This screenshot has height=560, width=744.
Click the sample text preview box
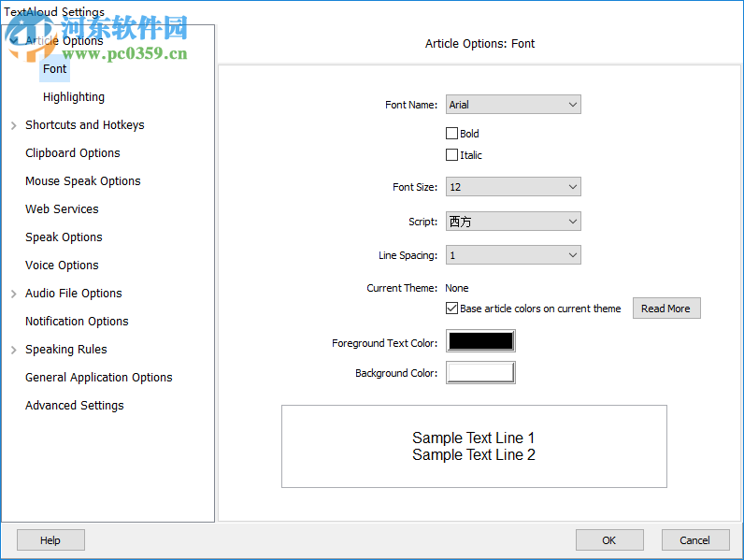474,446
